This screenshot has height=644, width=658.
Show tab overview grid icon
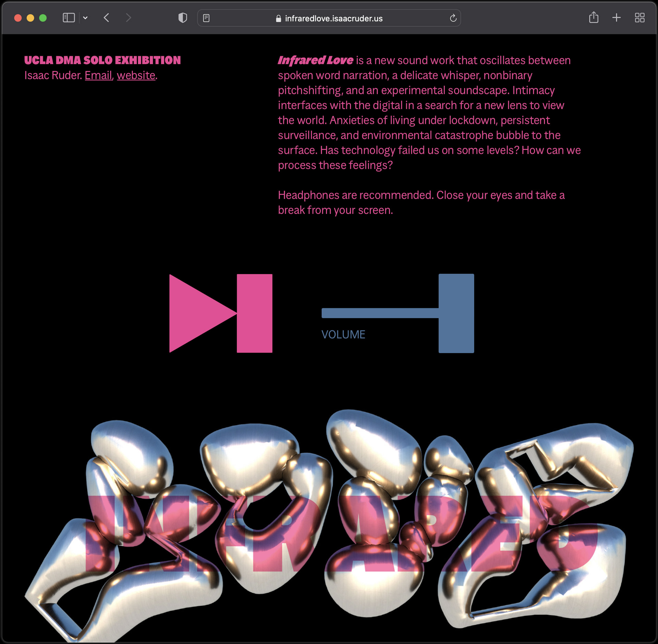(x=639, y=17)
